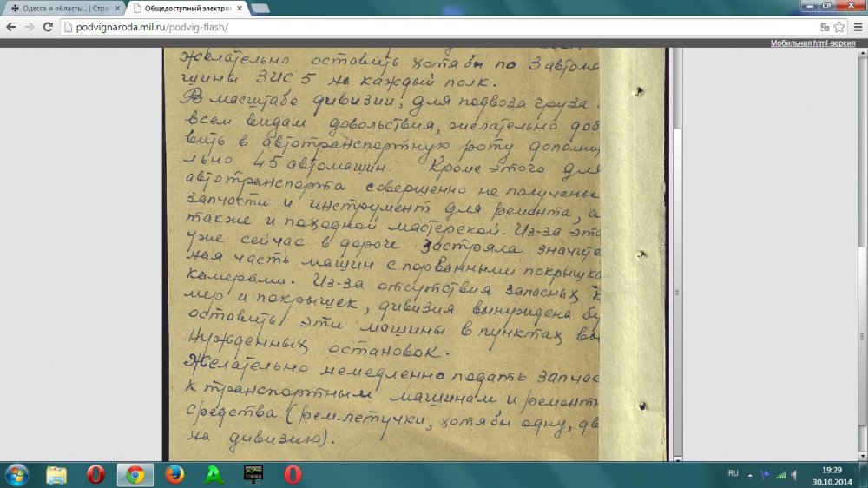Launch the first Opera taskbar icon
The image size is (868, 488).
95,474
